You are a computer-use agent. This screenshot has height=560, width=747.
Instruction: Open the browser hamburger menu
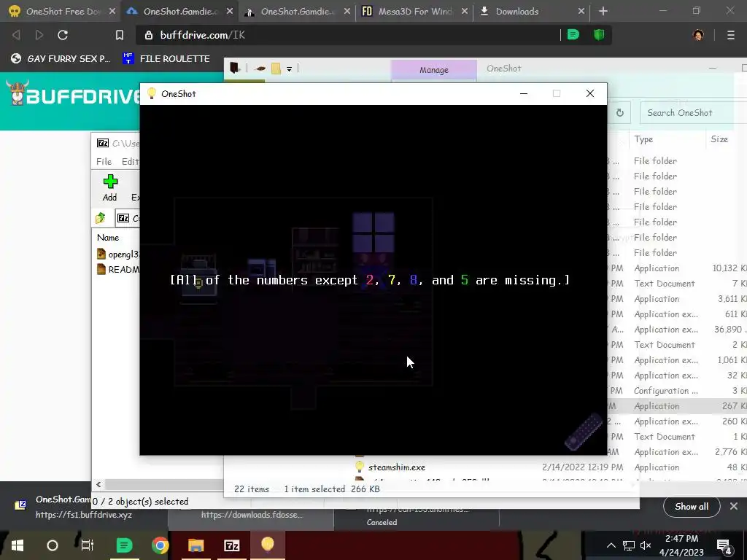click(x=731, y=35)
